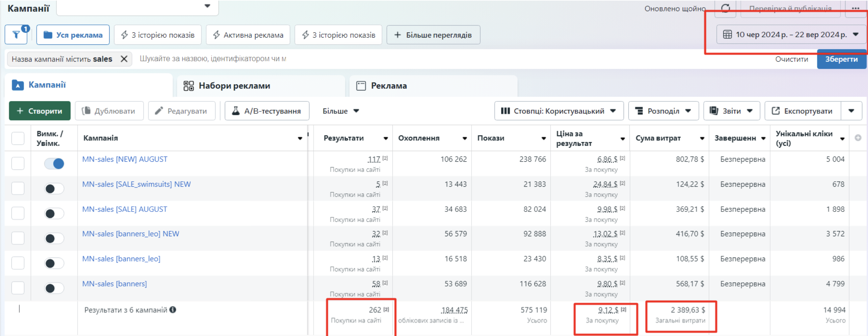Open Кампанія column header menu

(x=300, y=138)
